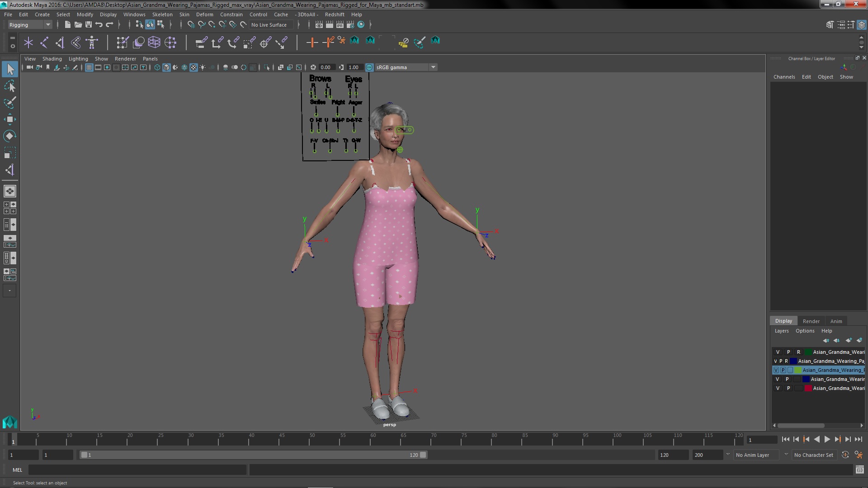Screen dimensions: 868x488
Task: Move selected layer up in list
Action: click(826, 340)
